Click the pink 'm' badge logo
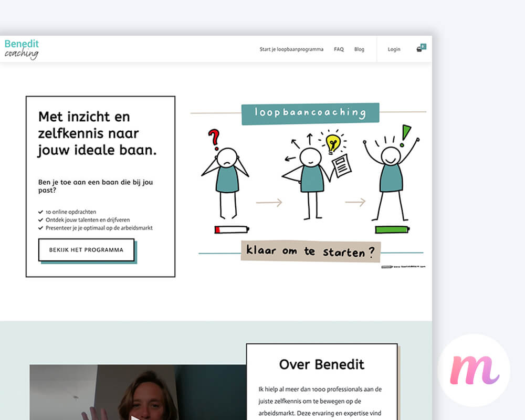The width and height of the screenshot is (525, 420). tap(474, 370)
